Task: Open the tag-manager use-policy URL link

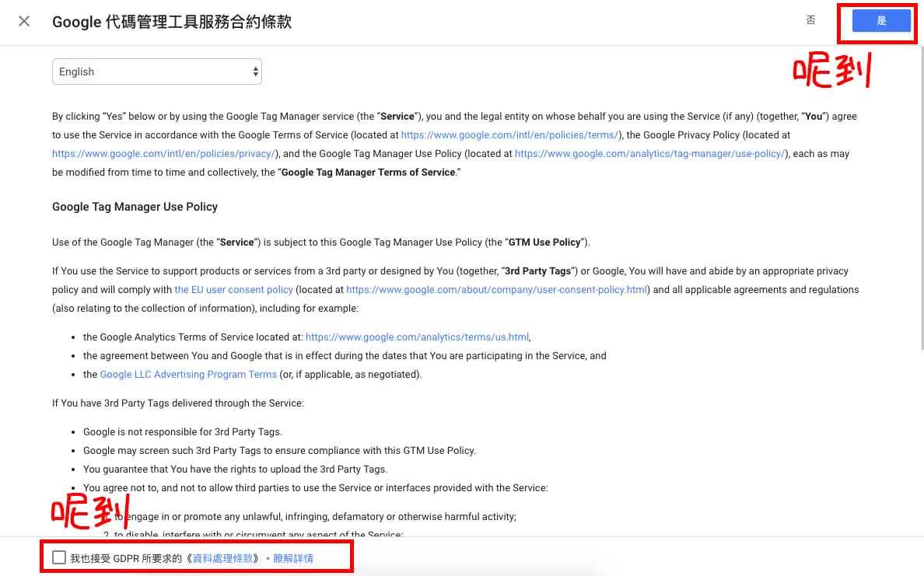Action: (x=649, y=154)
